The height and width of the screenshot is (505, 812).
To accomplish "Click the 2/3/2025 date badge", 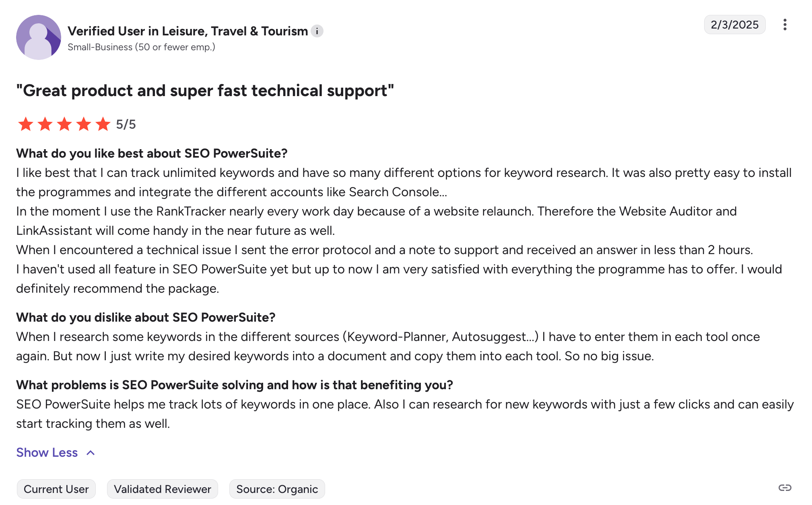I will coord(734,25).
